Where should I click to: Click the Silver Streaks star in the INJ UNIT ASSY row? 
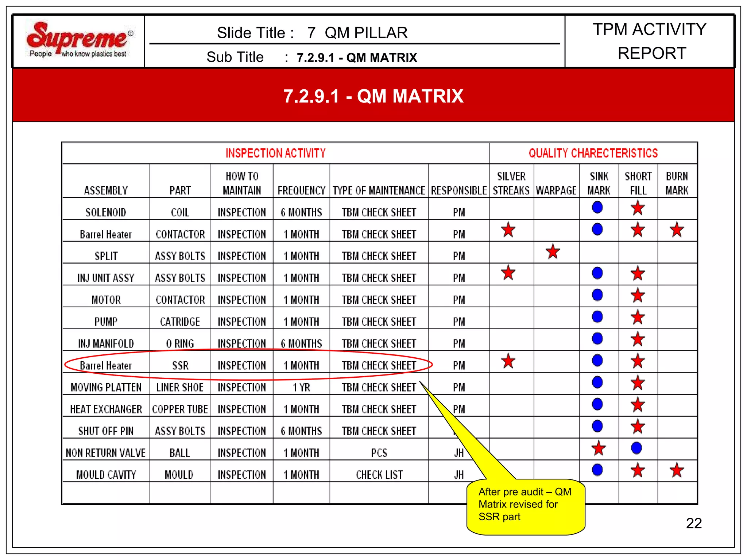(x=508, y=273)
